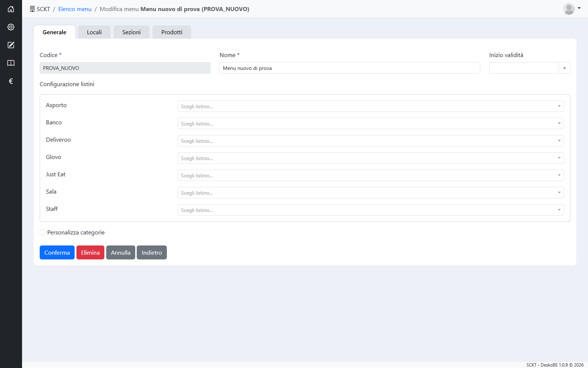
Task: Click the blue Conferma button
Action: pyautogui.click(x=57, y=252)
